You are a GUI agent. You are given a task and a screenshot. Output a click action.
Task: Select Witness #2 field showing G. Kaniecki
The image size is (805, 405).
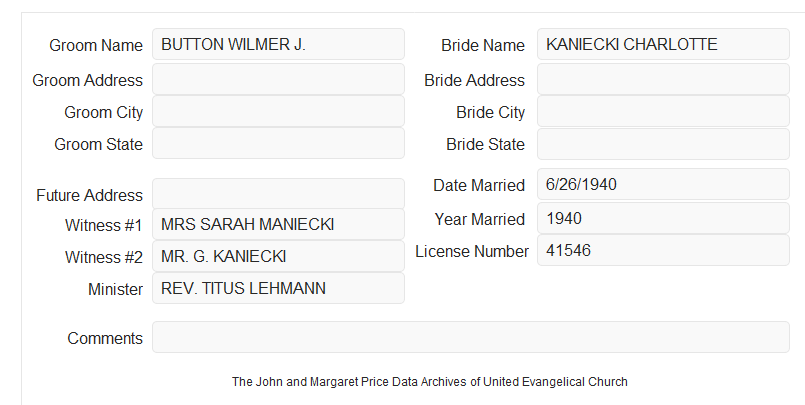pyautogui.click(x=278, y=256)
